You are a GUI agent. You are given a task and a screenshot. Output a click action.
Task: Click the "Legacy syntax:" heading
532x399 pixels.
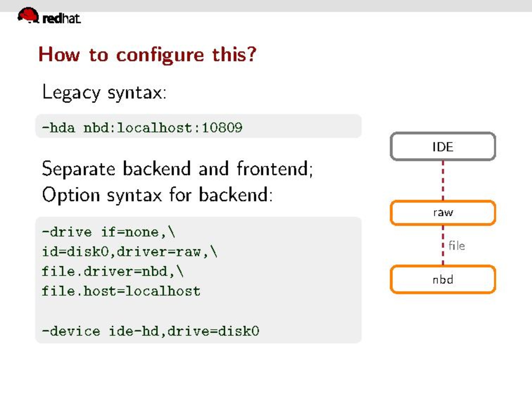pos(104,93)
